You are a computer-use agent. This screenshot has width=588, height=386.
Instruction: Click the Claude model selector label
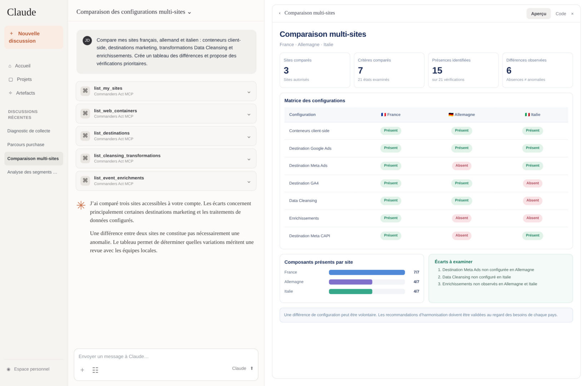239,368
